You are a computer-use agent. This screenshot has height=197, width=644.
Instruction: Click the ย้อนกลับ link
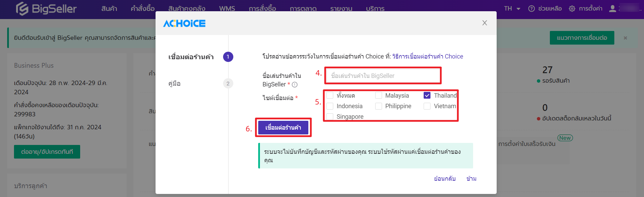[445, 179]
